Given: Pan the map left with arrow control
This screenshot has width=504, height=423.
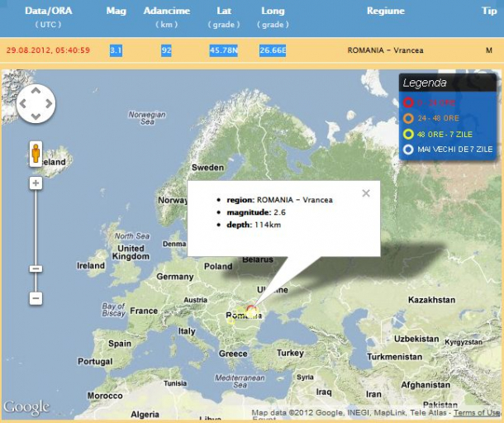Looking at the screenshot, I should [x=23, y=104].
